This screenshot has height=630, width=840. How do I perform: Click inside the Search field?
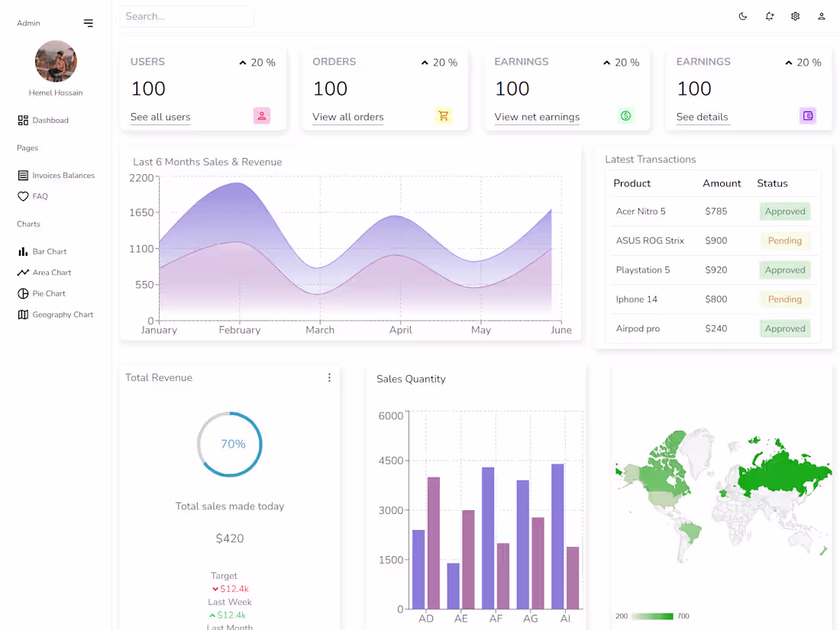pyautogui.click(x=186, y=16)
